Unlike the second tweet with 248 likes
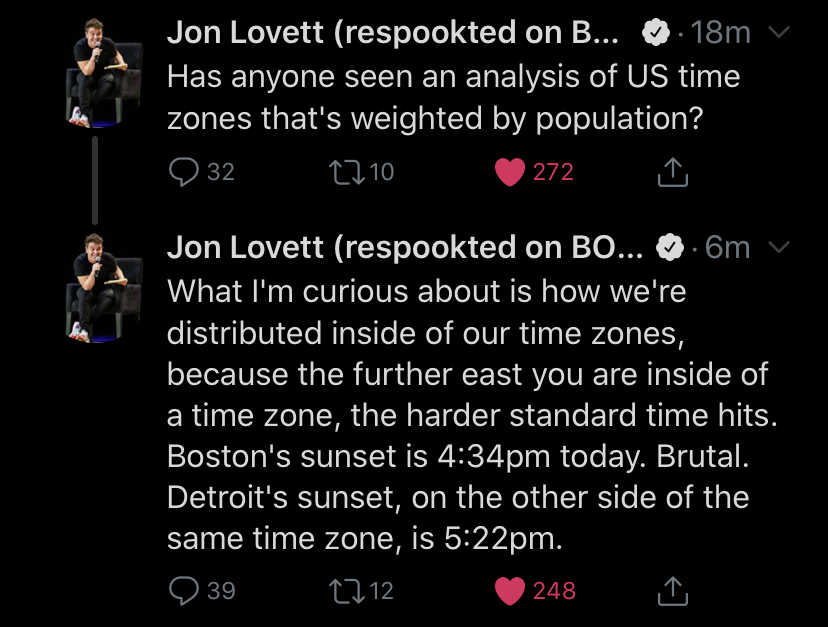This screenshot has width=828, height=627. click(x=511, y=590)
